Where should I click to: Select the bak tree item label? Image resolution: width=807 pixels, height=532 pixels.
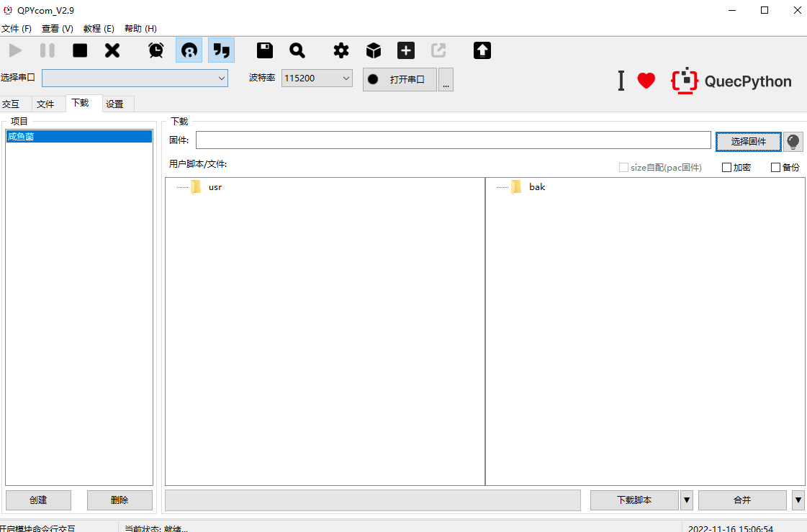click(x=537, y=187)
